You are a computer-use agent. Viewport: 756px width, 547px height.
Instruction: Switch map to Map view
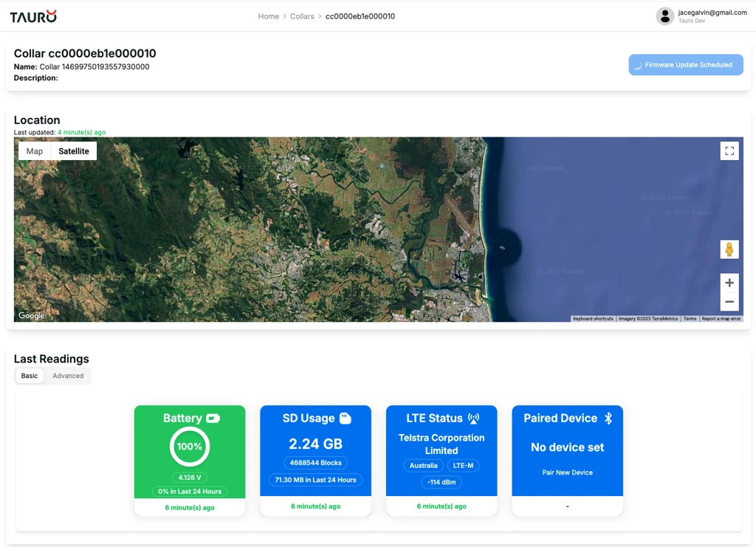click(x=35, y=151)
